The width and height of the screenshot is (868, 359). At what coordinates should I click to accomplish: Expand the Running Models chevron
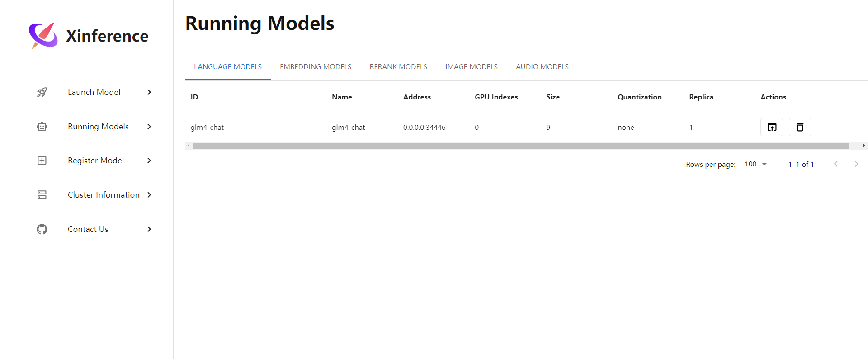point(149,127)
